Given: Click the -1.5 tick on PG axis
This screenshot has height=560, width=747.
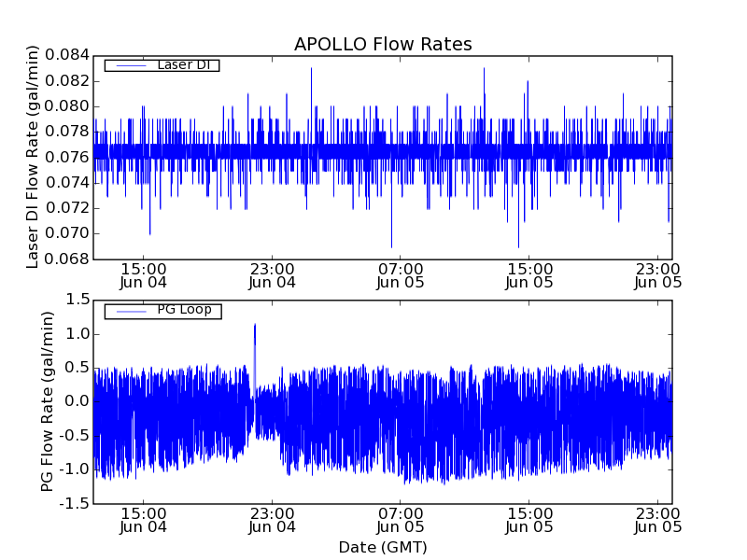Looking at the screenshot, I should pyautogui.click(x=75, y=503).
